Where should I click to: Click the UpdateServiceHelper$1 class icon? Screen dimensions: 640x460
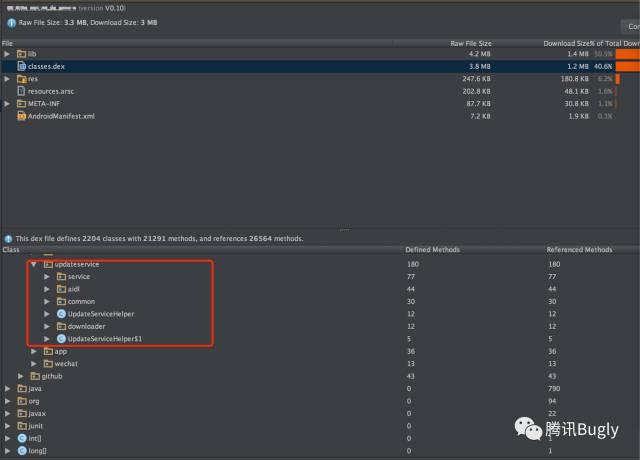61,339
